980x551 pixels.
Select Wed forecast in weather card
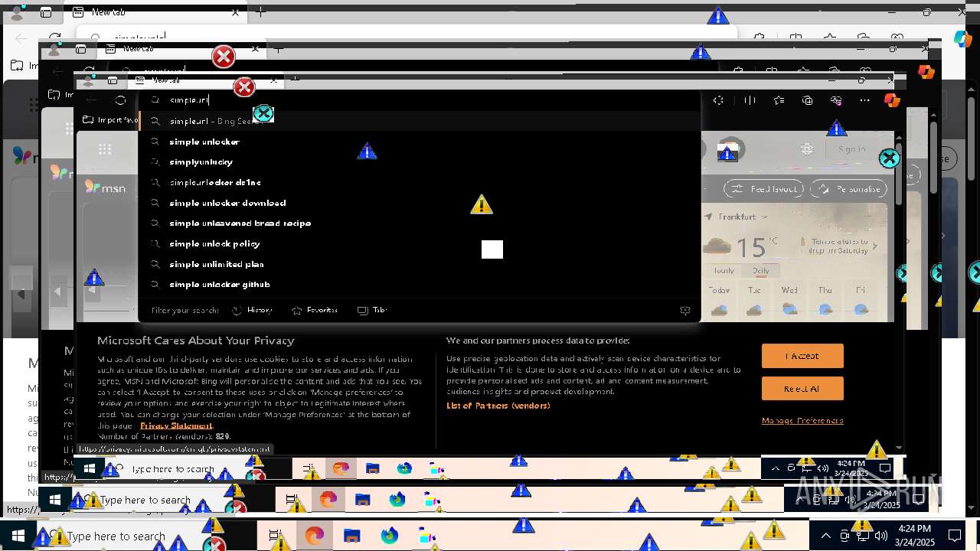click(789, 301)
